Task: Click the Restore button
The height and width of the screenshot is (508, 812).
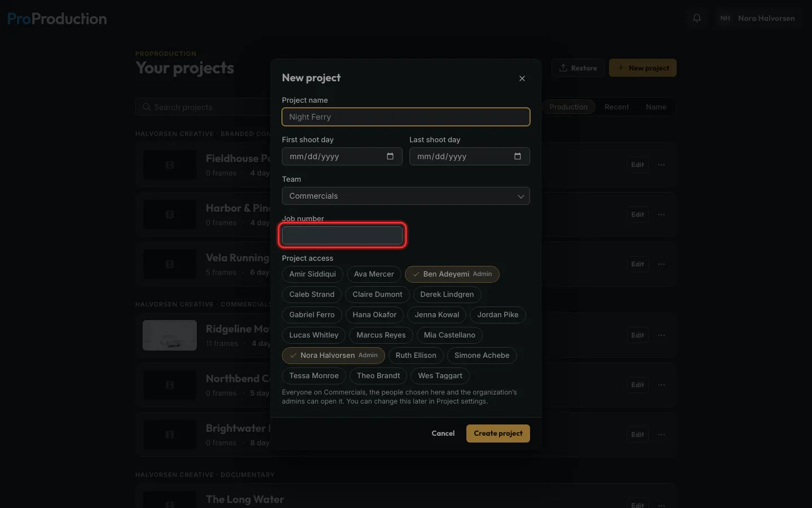Action: (x=578, y=68)
